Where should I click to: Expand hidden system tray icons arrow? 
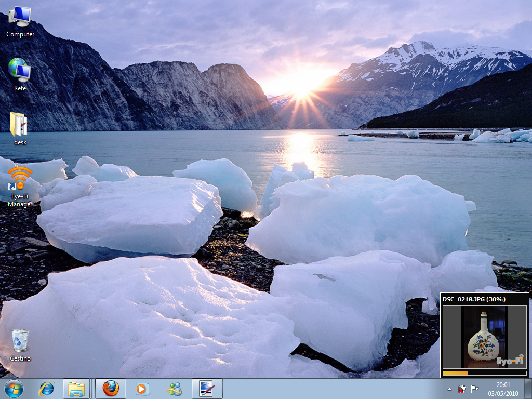[450, 389]
